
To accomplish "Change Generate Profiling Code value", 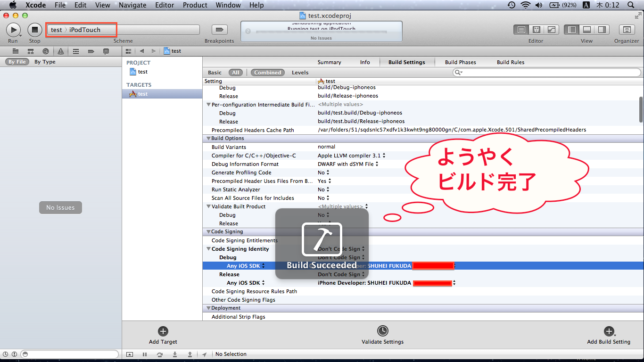I will click(323, 173).
